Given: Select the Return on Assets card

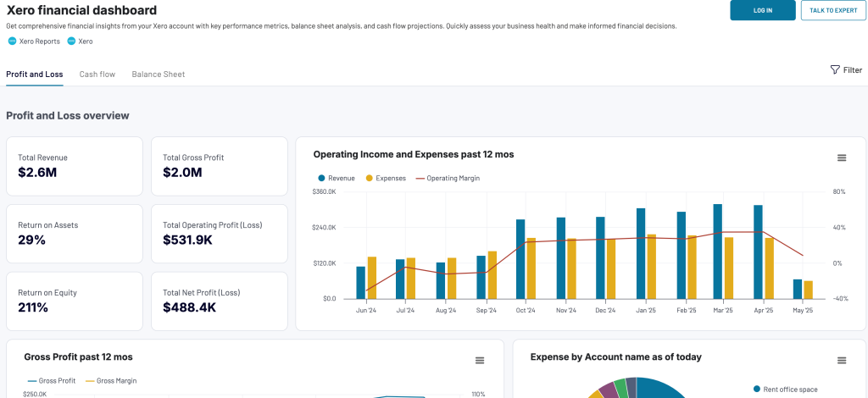Looking at the screenshot, I should pos(75,234).
